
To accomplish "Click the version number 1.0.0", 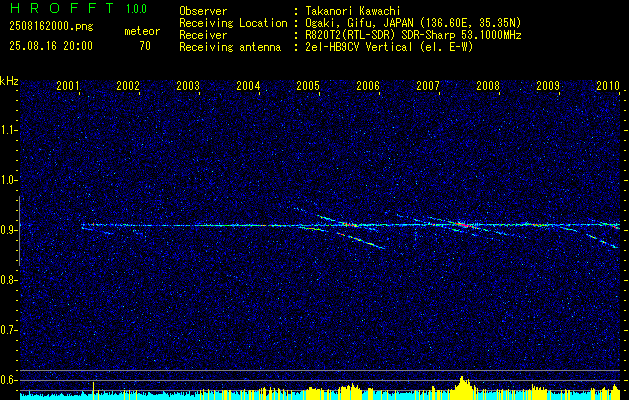I will pyautogui.click(x=136, y=9).
